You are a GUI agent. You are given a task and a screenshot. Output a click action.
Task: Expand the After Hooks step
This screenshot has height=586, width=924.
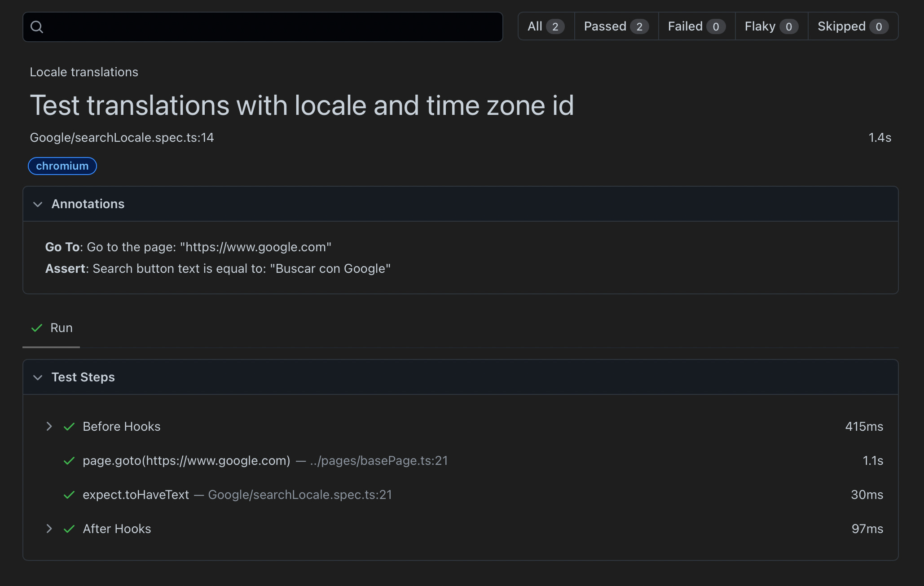pyautogui.click(x=49, y=529)
